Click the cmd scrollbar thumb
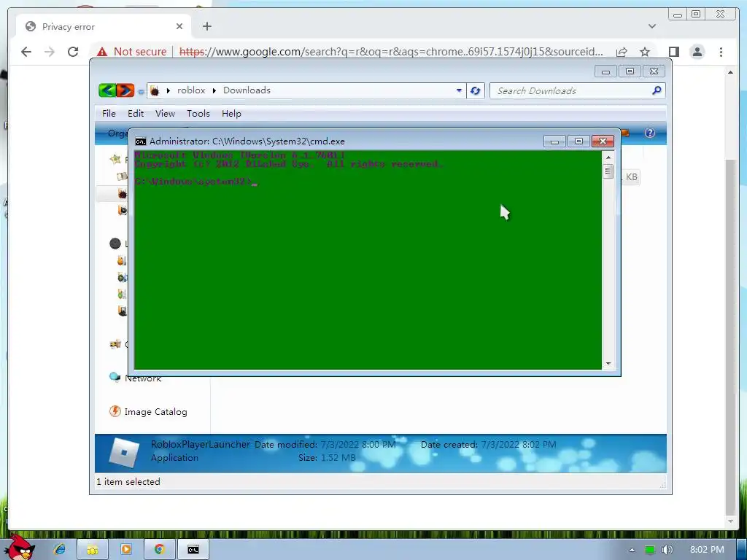 (x=608, y=171)
